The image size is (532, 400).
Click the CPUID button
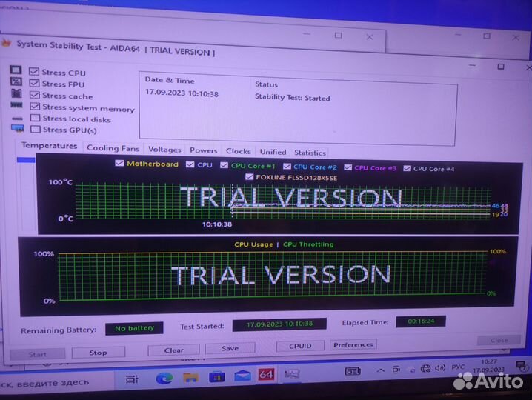300,346
